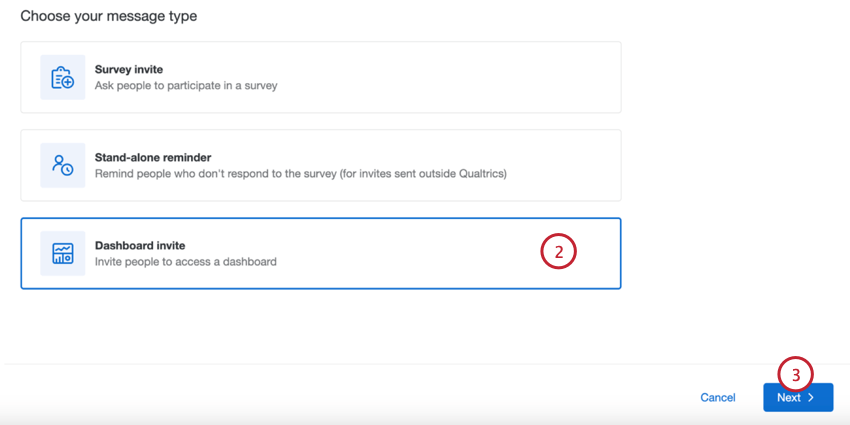Image resolution: width=850 pixels, height=425 pixels.
Task: Click the Dashboard invite title text
Action: click(x=140, y=245)
